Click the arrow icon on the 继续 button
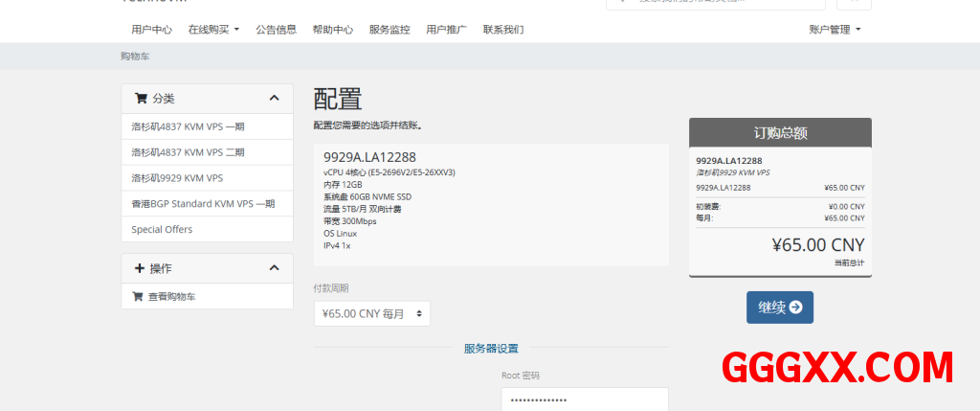The image size is (980, 411). [795, 308]
